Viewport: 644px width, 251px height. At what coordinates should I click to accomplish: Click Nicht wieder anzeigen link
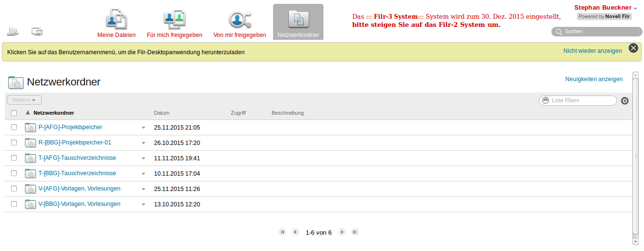point(592,50)
